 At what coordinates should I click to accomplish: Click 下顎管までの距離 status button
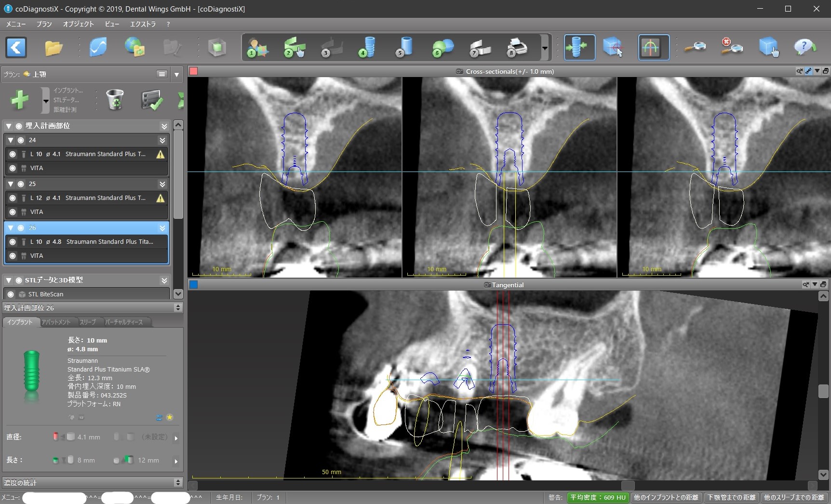click(x=732, y=497)
